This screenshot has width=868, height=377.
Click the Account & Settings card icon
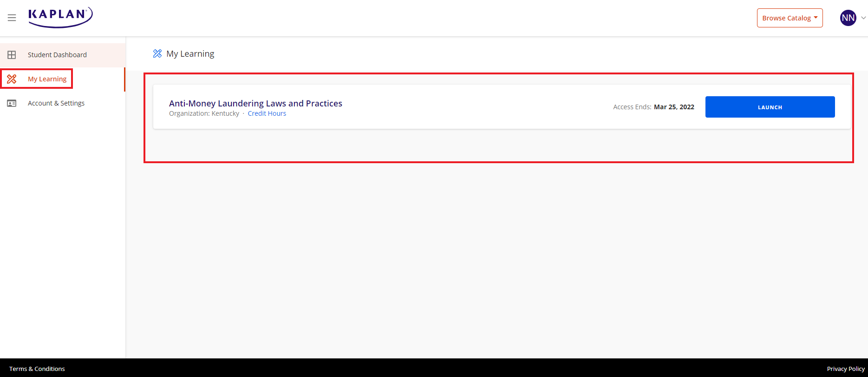(x=12, y=103)
